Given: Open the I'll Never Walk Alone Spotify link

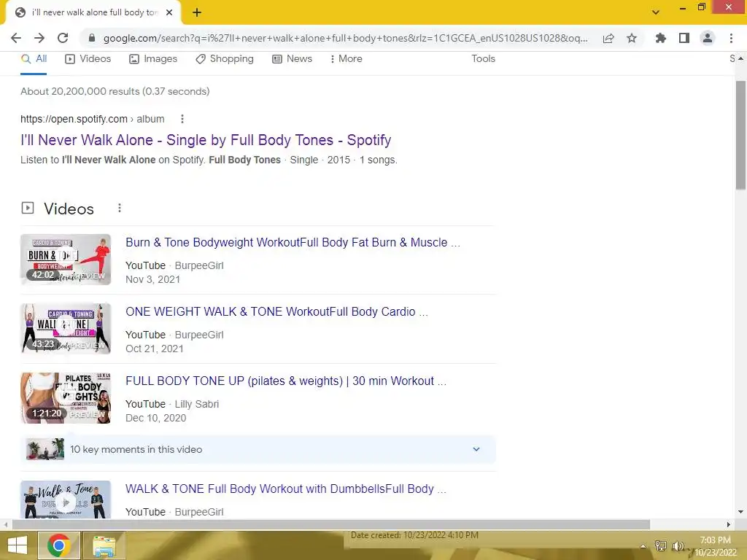Looking at the screenshot, I should 206,140.
